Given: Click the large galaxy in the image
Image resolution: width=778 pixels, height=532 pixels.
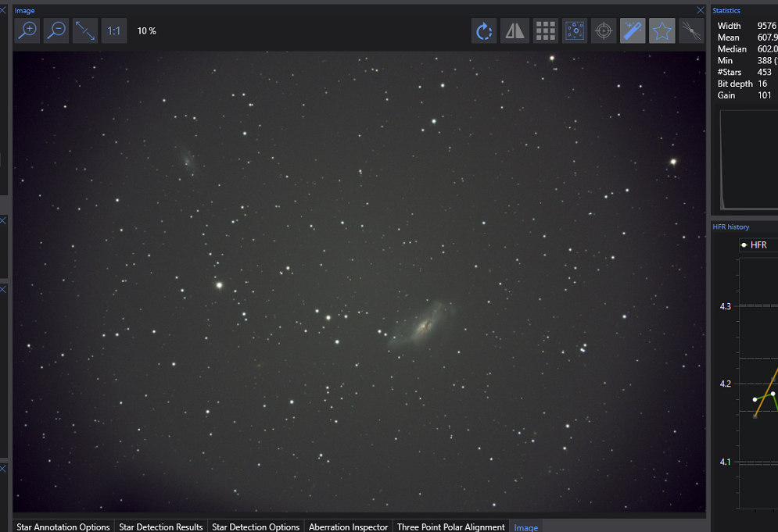Looking at the screenshot, I should pos(423,325).
